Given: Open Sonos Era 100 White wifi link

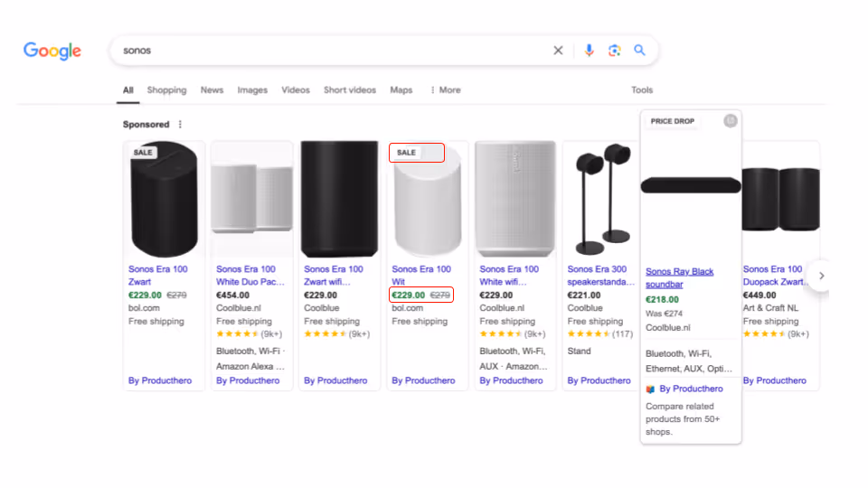Looking at the screenshot, I should 509,275.
